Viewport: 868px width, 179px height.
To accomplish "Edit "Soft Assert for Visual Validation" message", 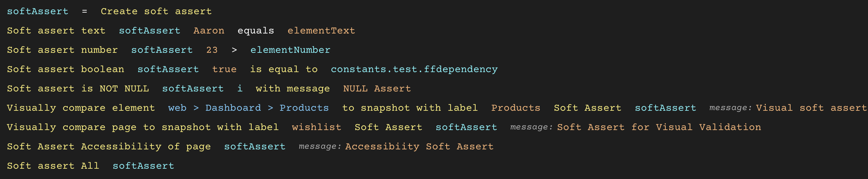I will tap(658, 127).
